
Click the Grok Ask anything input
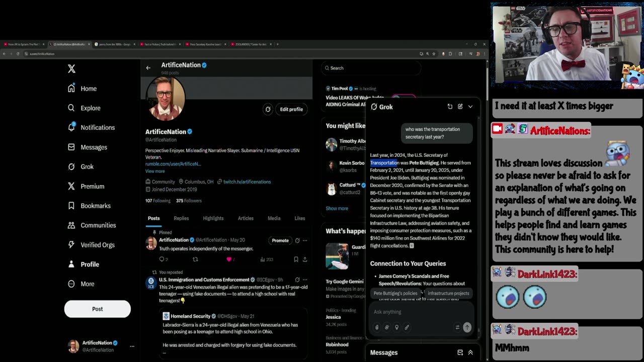point(422,312)
